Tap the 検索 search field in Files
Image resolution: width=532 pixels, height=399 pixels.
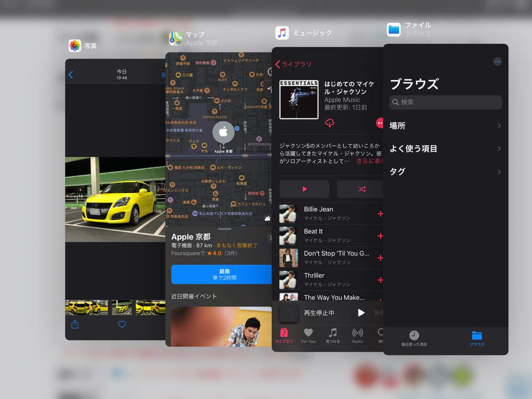coord(446,102)
